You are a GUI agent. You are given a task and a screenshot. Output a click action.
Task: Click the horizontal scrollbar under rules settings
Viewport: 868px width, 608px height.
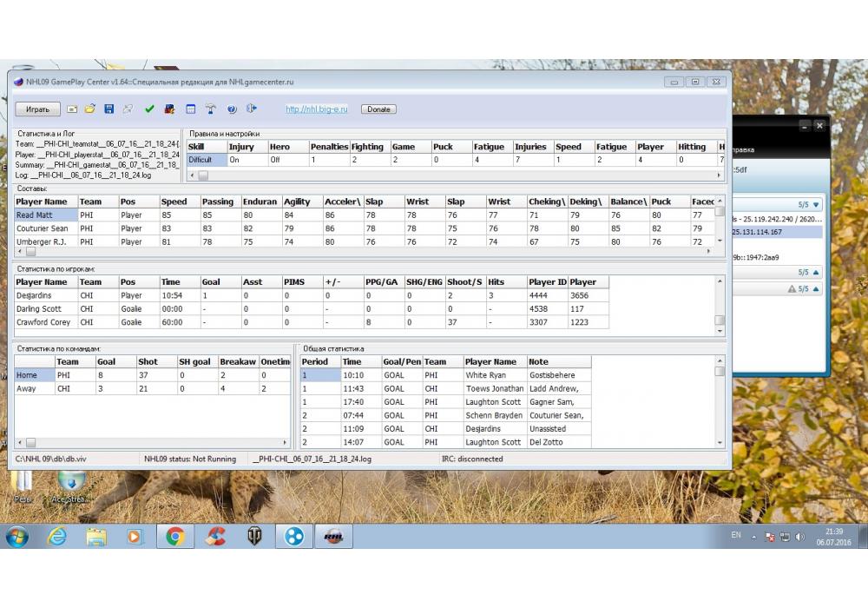tap(451, 175)
